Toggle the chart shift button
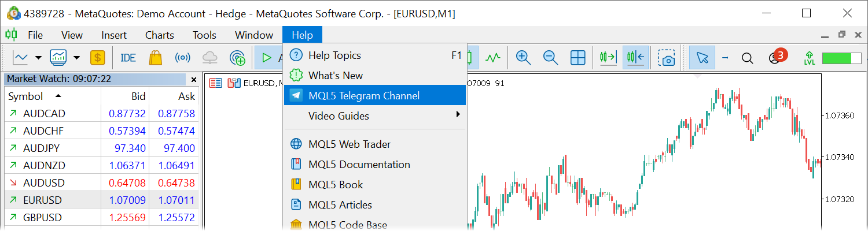The height and width of the screenshot is (231, 868). coord(635,58)
